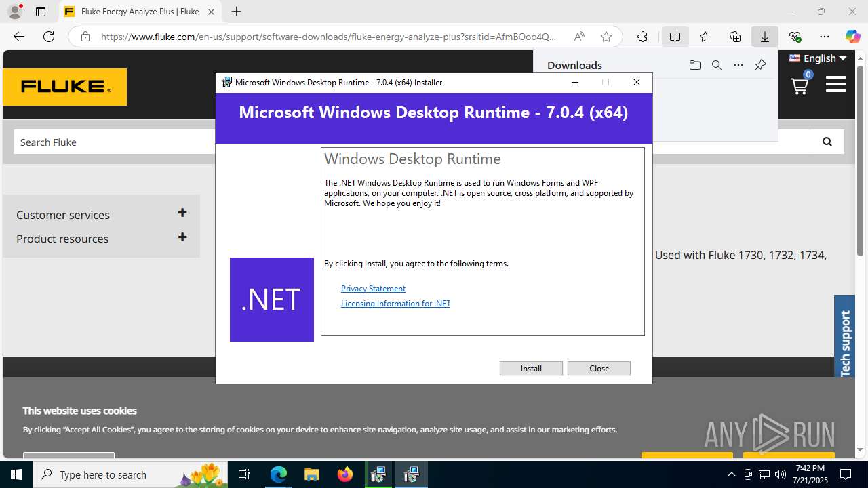Open the English language dropdown
Viewport: 868px width, 488px height.
818,58
